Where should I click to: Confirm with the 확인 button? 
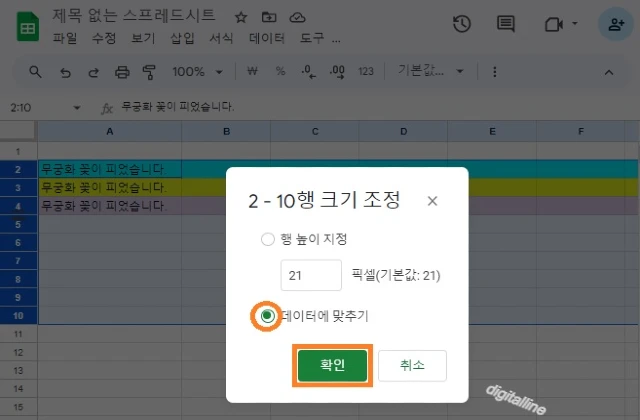pos(332,365)
